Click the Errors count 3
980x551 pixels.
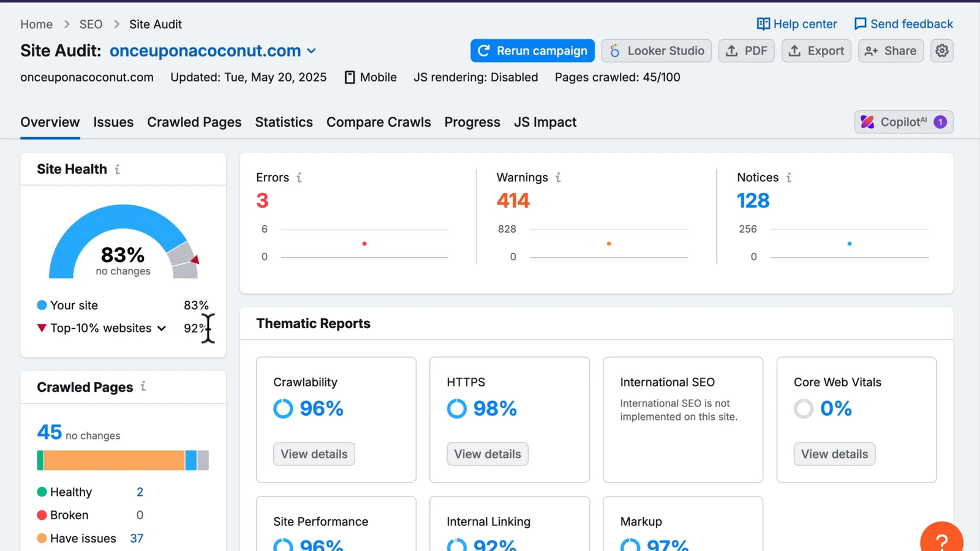pos(262,201)
